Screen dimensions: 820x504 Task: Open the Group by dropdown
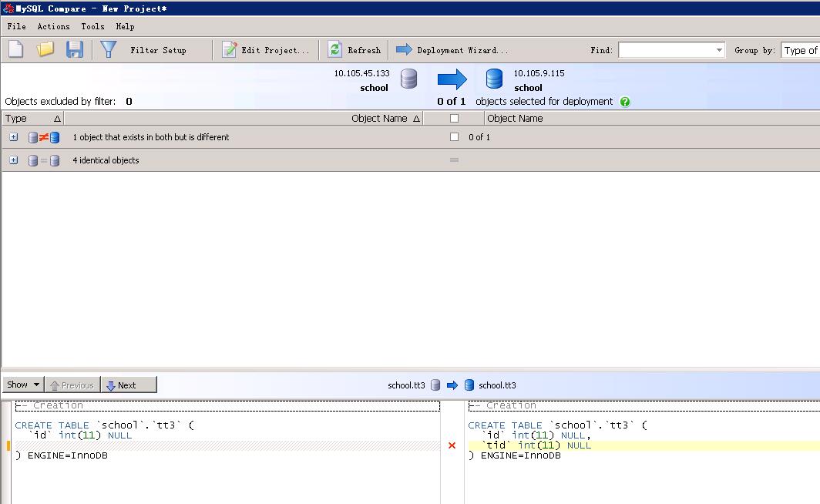point(800,50)
